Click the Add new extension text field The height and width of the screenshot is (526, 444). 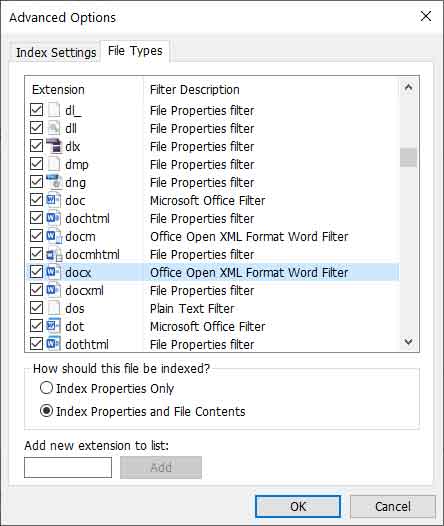pyautogui.click(x=68, y=467)
